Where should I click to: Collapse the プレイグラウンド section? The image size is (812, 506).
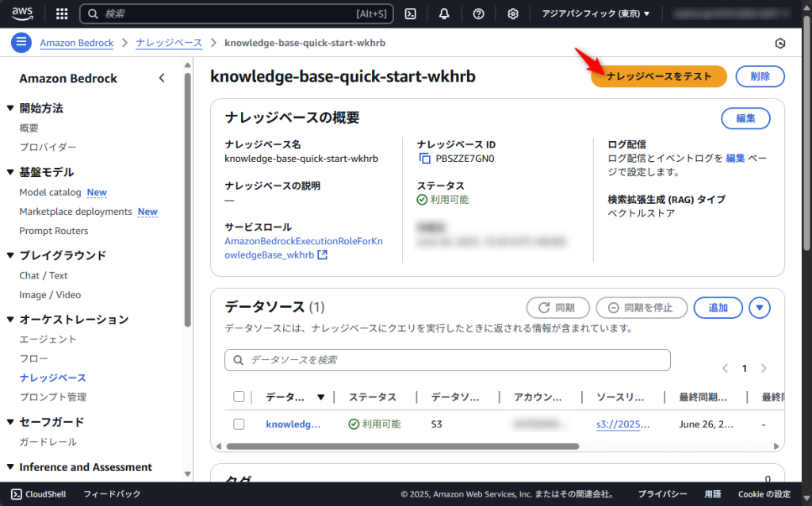[x=10, y=255]
